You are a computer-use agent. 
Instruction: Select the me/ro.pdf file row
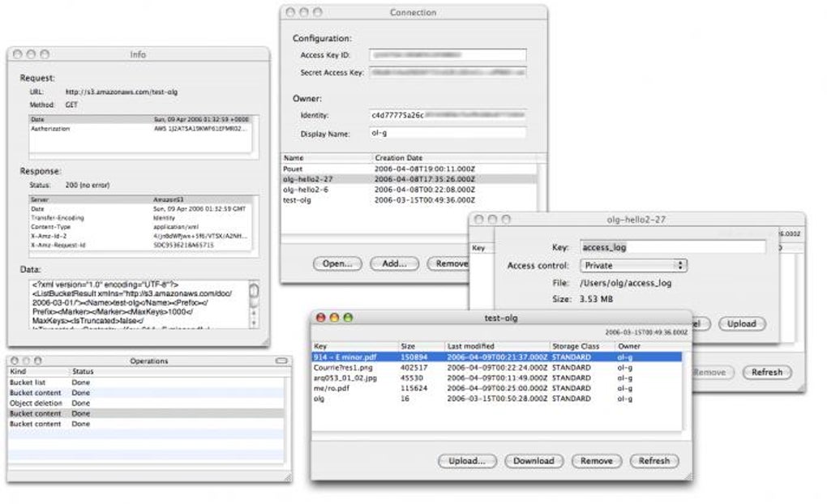[x=497, y=388]
